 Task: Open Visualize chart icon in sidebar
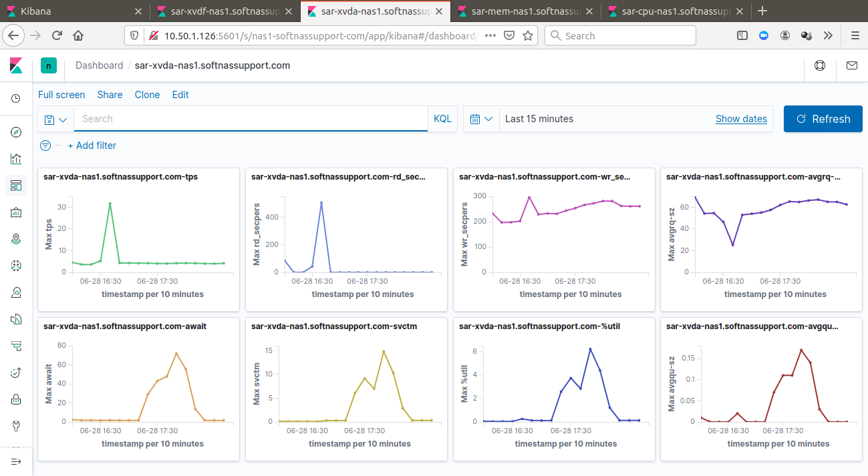pos(16,159)
